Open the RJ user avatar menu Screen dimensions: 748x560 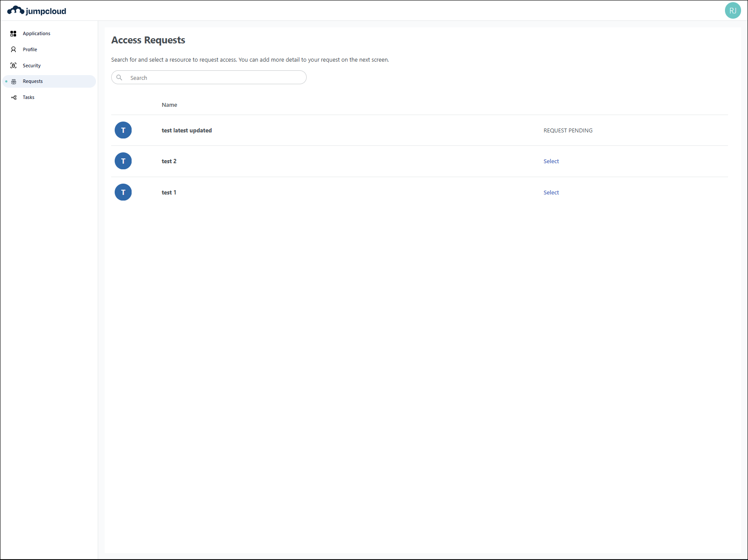point(732,11)
